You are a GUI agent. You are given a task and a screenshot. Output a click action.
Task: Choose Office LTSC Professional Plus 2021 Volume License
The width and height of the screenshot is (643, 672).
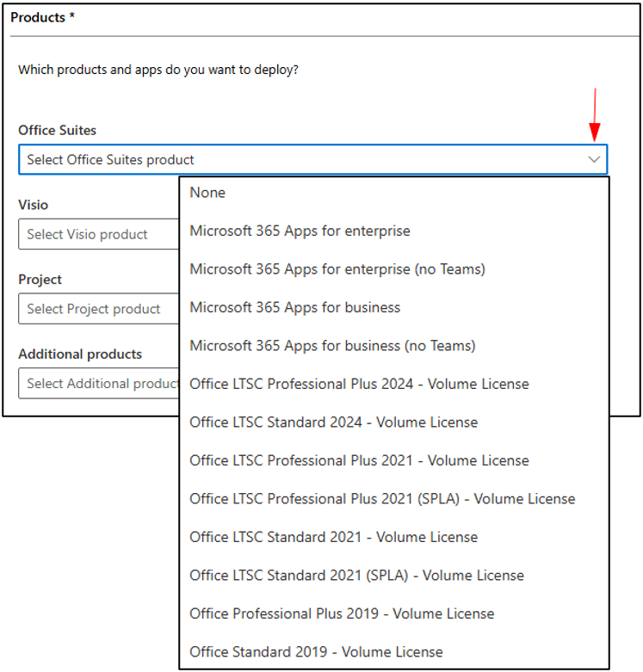394,460
